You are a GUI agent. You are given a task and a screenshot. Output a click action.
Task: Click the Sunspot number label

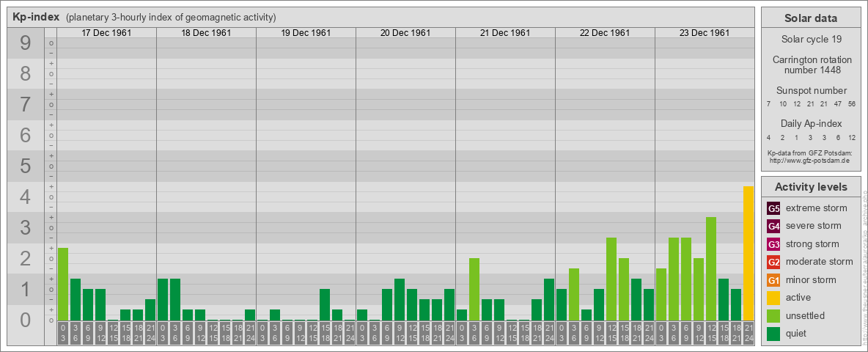tap(812, 91)
